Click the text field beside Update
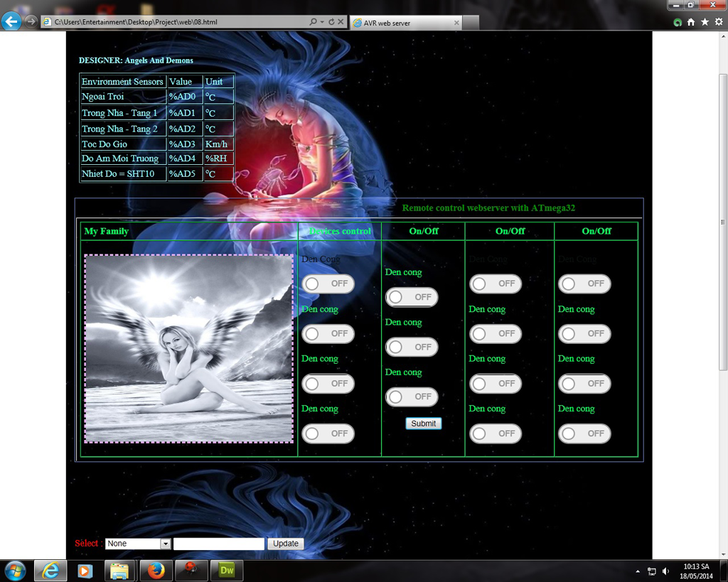 coord(219,544)
